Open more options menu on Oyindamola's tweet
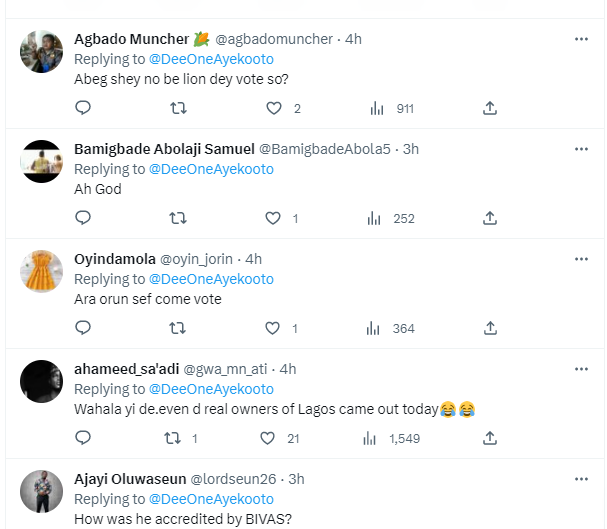Screen dimensions: 607x529 click(x=581, y=259)
